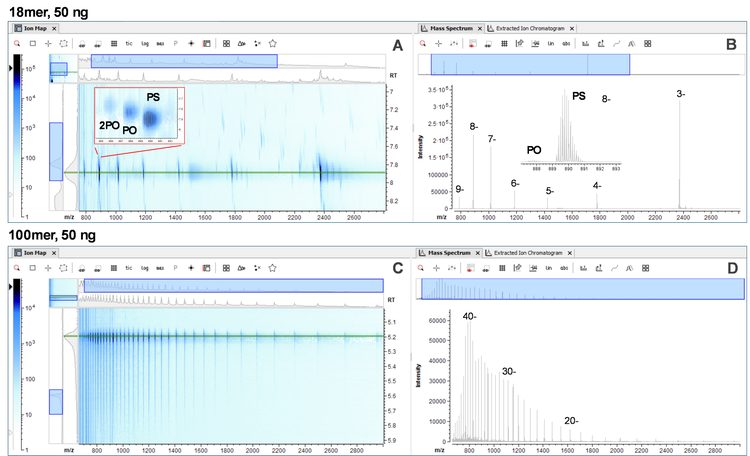Image resolution: width=750 pixels, height=456 pixels.
Task: Click the rectangle selection tool in top Ion Map
Action: [33, 44]
